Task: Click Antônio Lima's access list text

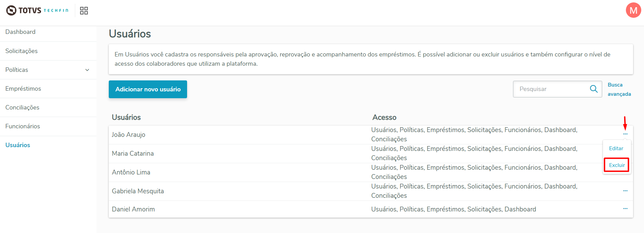Action: 474,172
